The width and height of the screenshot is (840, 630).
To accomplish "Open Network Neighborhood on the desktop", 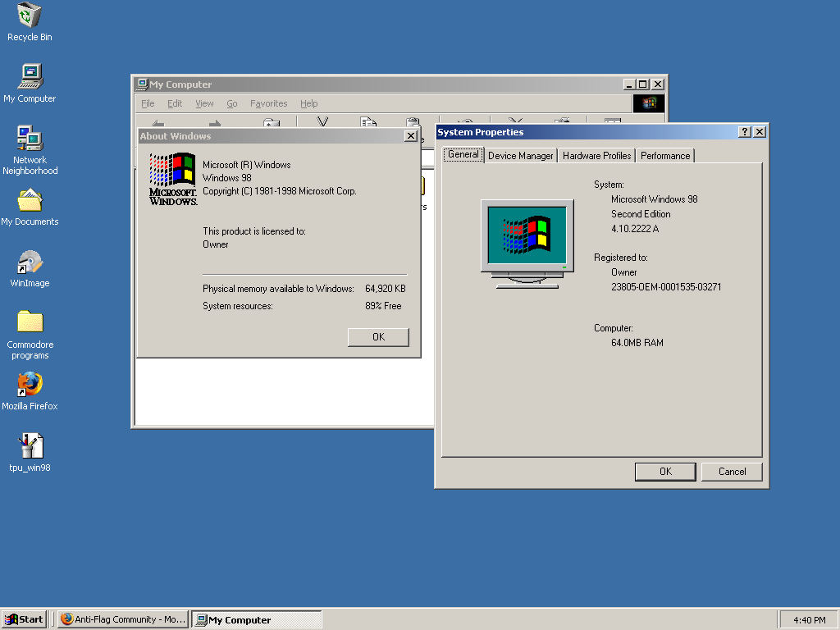I will (x=30, y=139).
